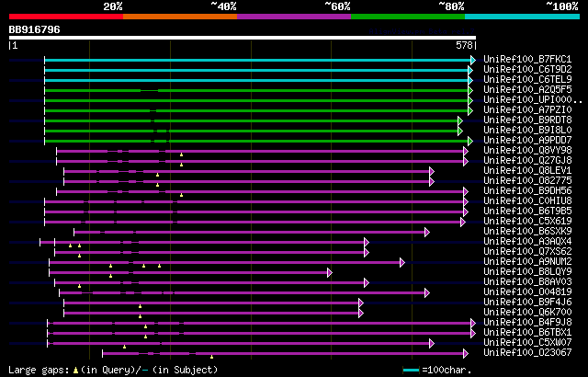This screenshot has height=377, width=588.
Task: Click the end arrowhead of the B8LQY9 alignment
Action: (330, 273)
